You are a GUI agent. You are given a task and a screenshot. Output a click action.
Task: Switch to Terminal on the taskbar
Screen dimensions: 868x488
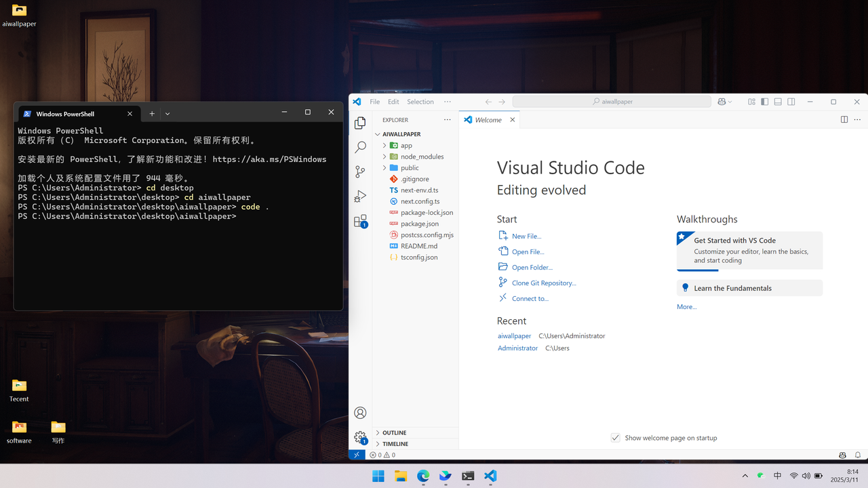coord(468,476)
